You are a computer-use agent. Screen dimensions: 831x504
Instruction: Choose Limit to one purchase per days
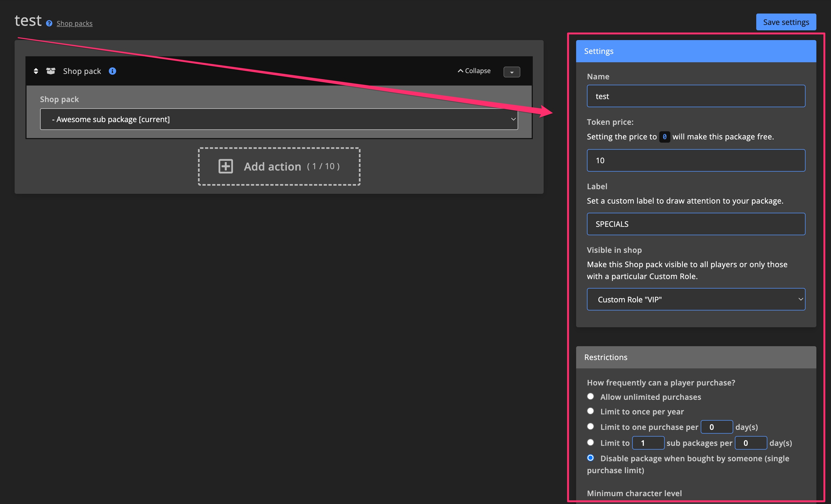pyautogui.click(x=590, y=427)
